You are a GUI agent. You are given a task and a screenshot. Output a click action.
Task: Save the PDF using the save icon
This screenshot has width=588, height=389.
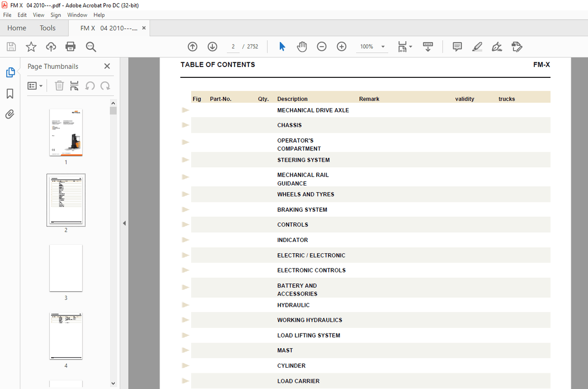(x=11, y=46)
